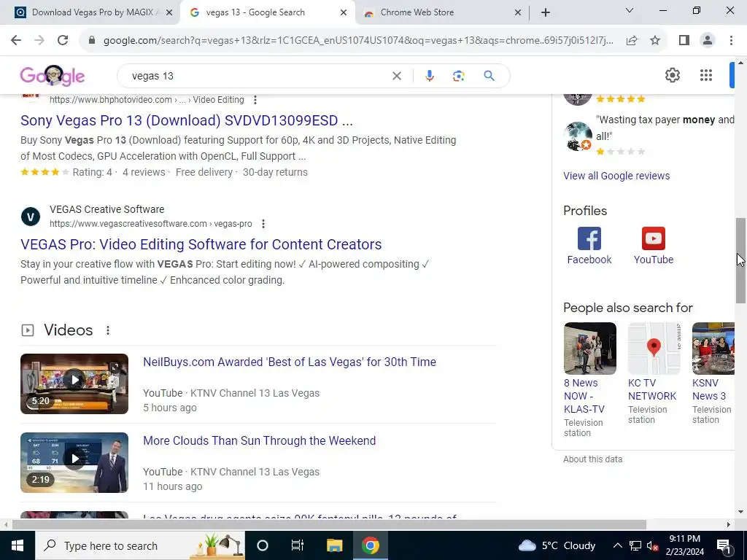
Task: Go back using the browser back arrow
Action: point(16,41)
